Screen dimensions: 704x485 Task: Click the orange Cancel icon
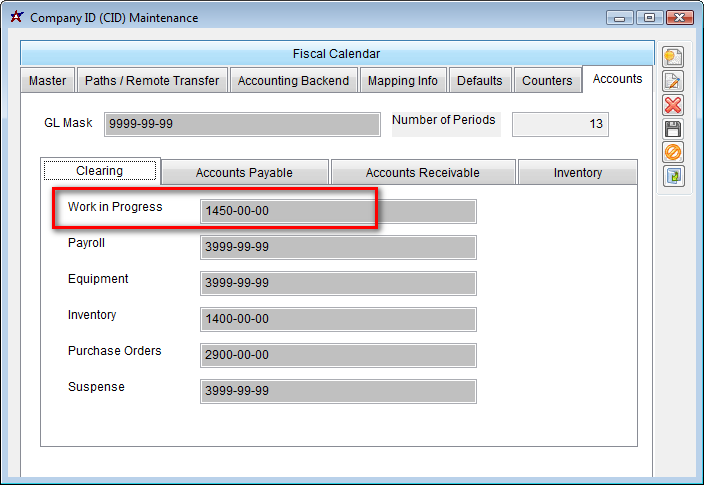[673, 152]
